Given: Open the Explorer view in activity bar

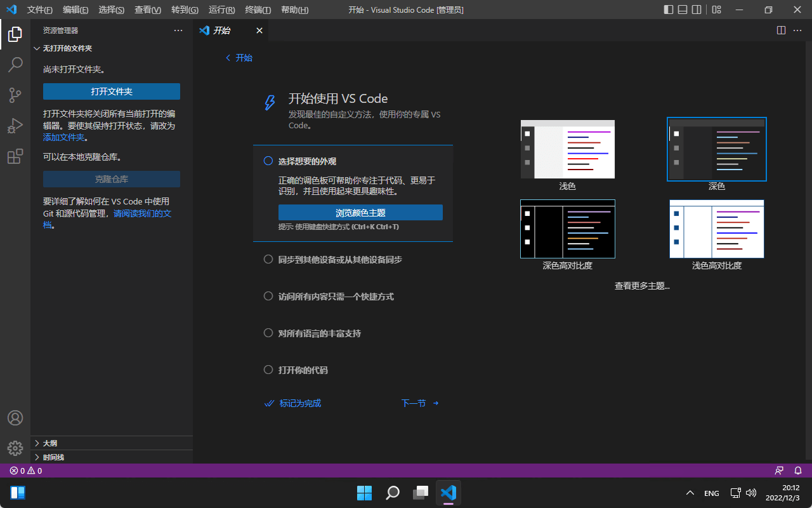Looking at the screenshot, I should 15,34.
